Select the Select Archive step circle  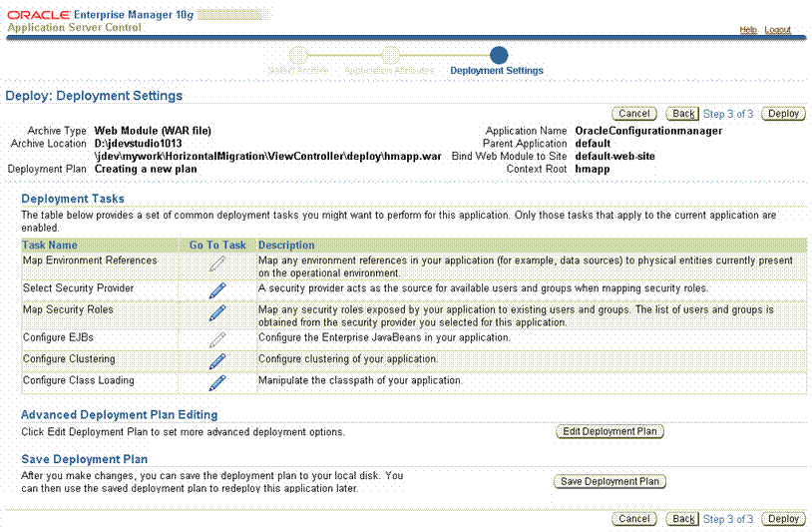coord(298,55)
